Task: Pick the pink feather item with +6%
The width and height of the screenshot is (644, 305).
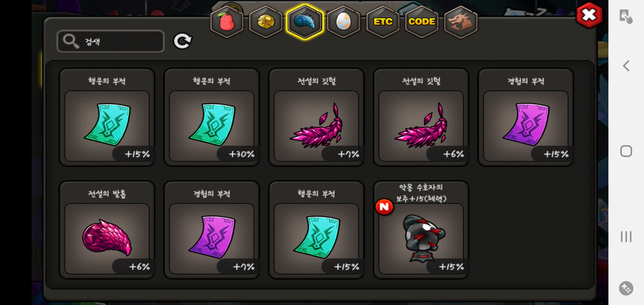Action: pyautogui.click(x=421, y=117)
